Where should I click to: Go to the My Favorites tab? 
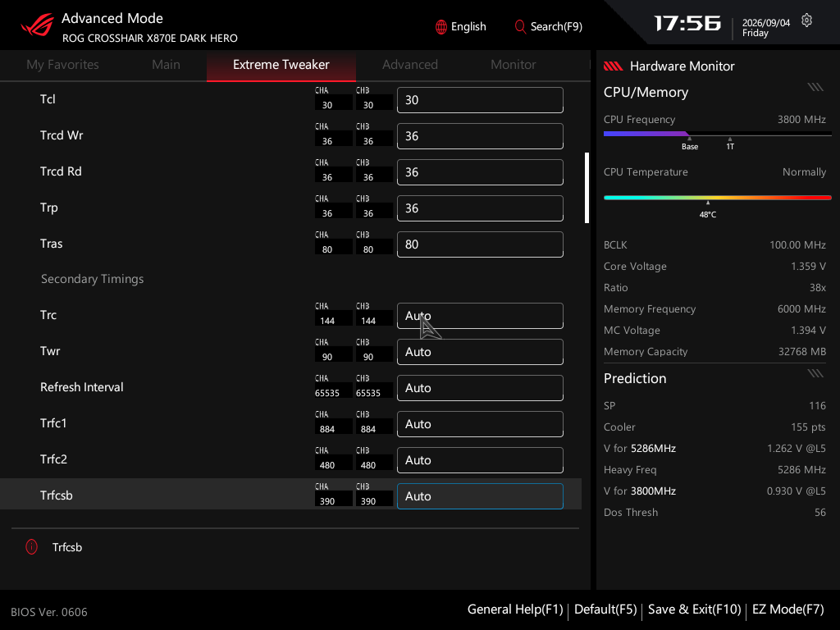pyautogui.click(x=62, y=65)
